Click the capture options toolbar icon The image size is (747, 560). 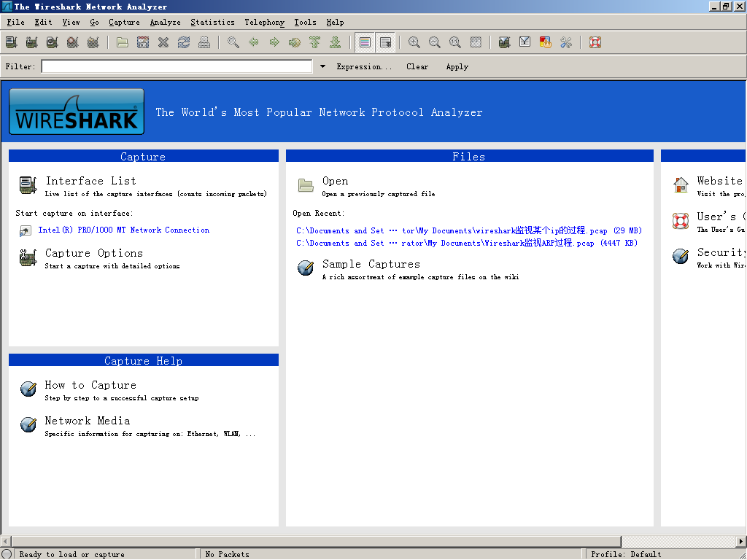click(32, 42)
